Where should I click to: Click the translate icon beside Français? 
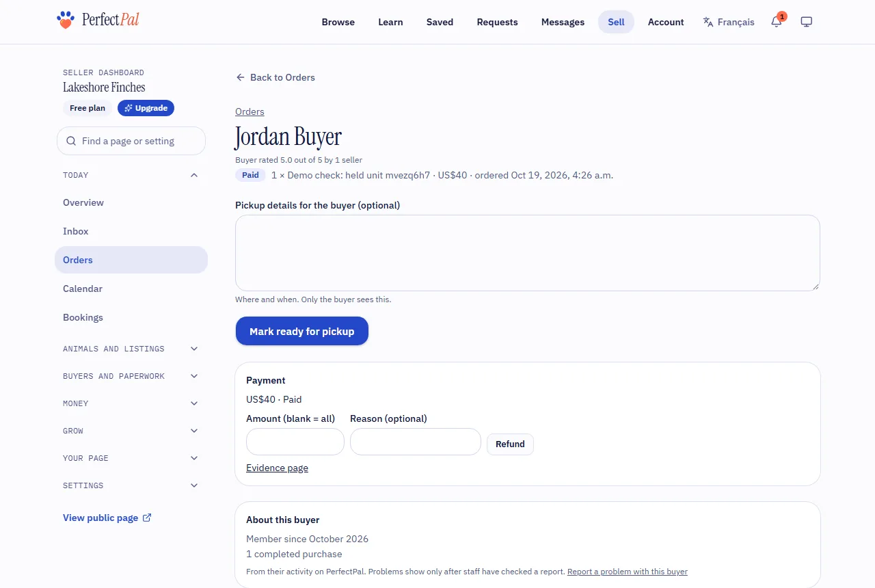click(x=708, y=22)
